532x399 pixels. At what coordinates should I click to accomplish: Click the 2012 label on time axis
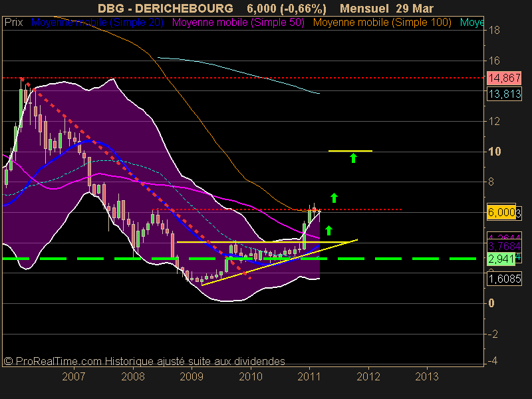click(x=368, y=376)
